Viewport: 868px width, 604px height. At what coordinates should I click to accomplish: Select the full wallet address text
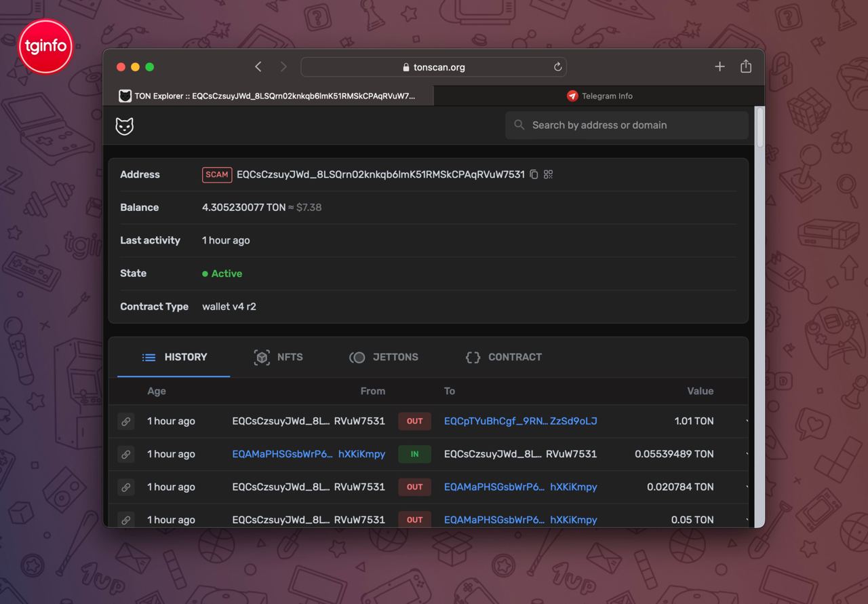(380, 174)
